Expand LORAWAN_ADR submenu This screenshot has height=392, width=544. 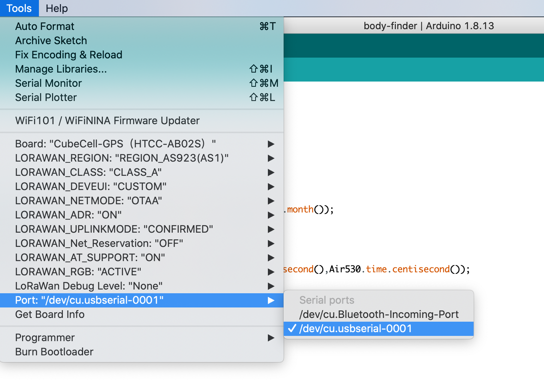[142, 215]
